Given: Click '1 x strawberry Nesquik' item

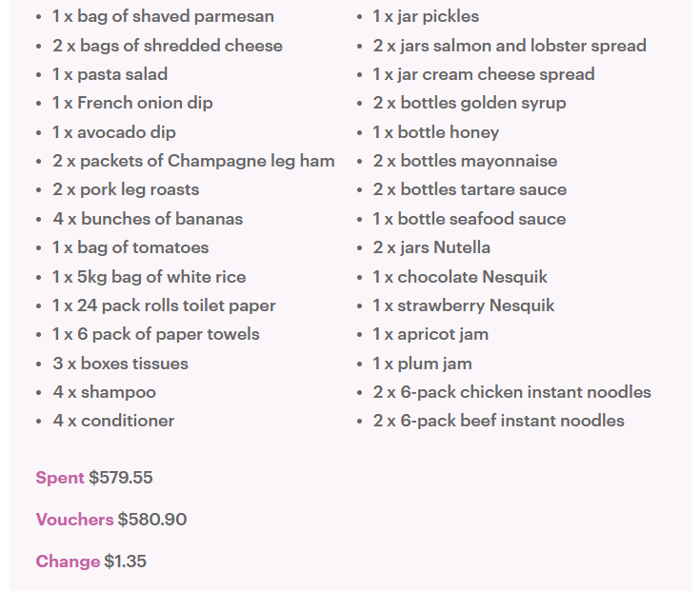Looking at the screenshot, I should [463, 305].
